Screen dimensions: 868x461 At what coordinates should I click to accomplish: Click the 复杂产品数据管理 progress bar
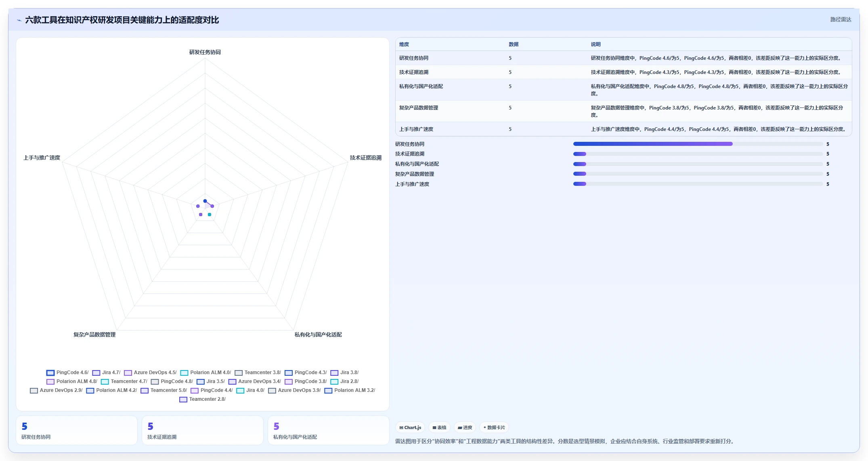coord(698,174)
